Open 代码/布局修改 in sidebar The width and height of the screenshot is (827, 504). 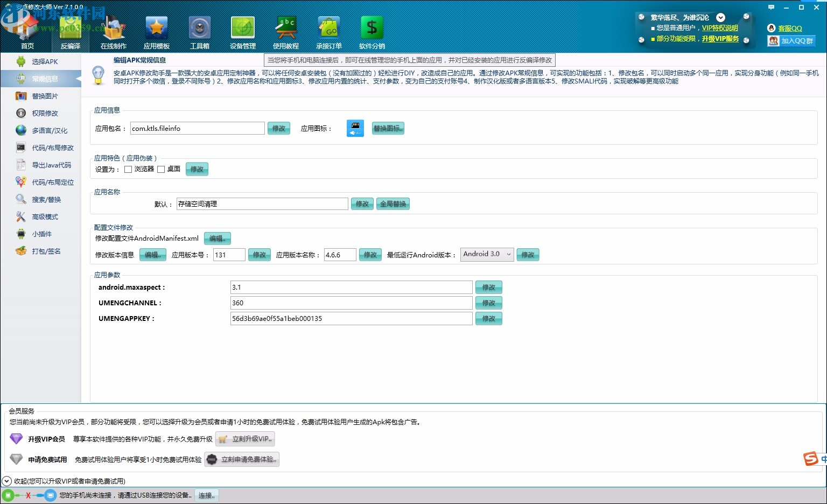[x=41, y=148]
